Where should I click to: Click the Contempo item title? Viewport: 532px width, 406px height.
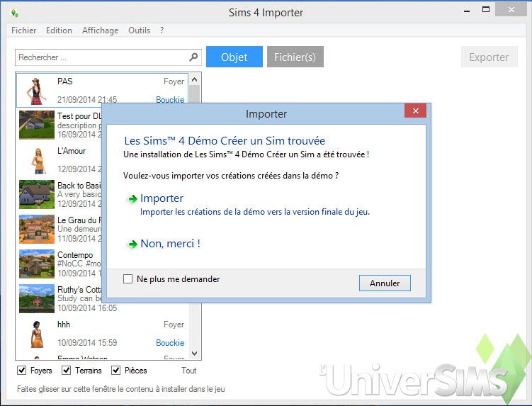[x=75, y=254]
